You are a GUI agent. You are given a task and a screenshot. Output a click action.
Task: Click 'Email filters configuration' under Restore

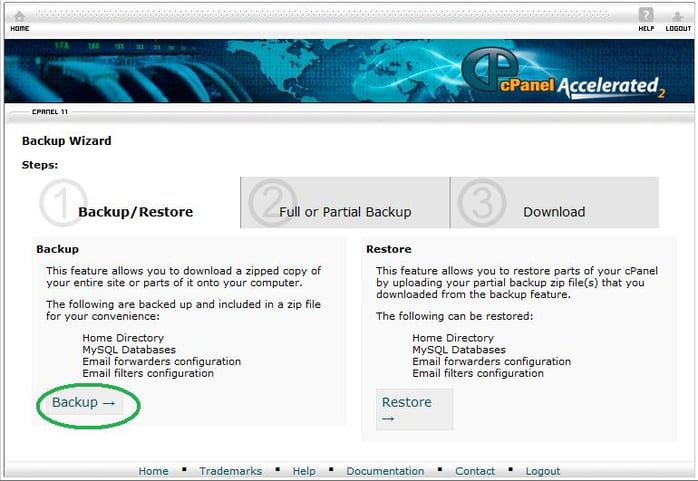coord(478,373)
